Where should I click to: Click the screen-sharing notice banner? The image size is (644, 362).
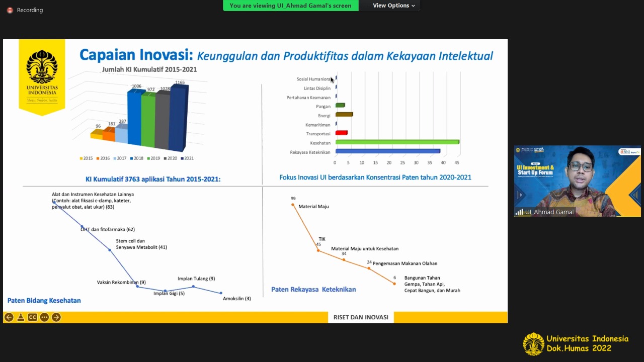coord(291,6)
